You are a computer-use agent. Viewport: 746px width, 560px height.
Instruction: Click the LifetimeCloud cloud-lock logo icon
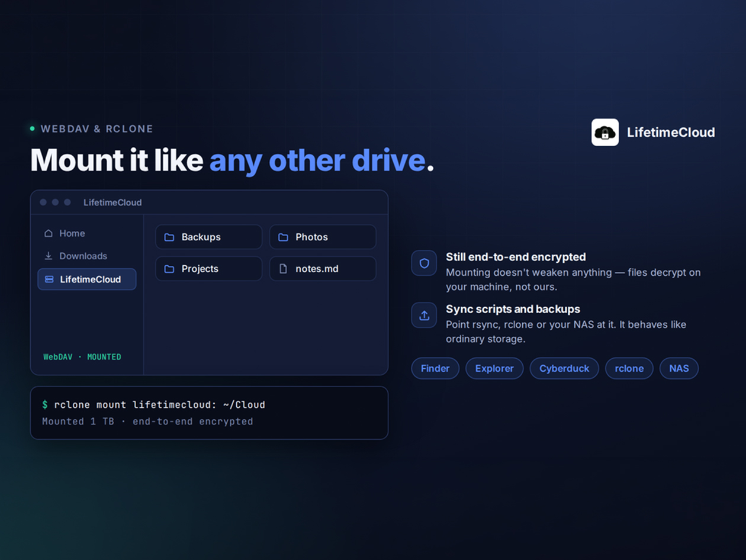pos(605,132)
